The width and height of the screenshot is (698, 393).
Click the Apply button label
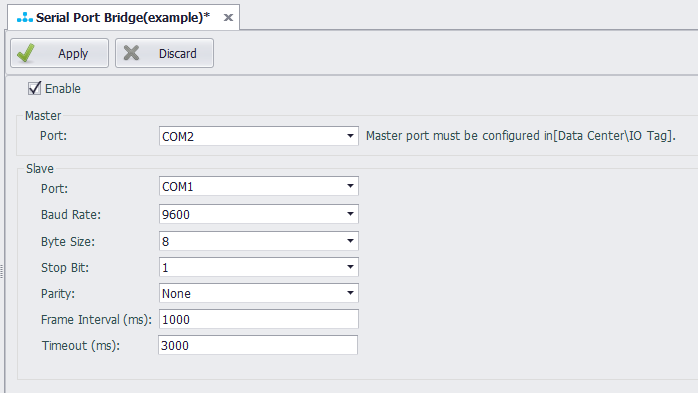pos(73,53)
